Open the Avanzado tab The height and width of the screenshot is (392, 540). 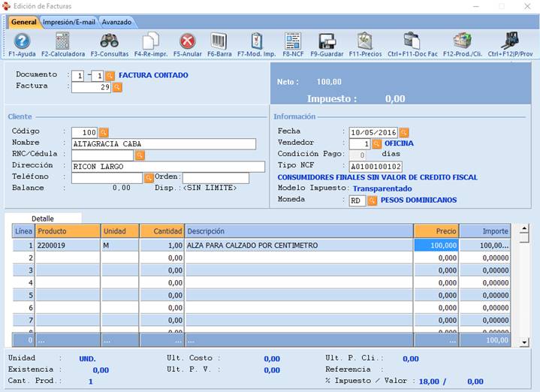tap(116, 22)
